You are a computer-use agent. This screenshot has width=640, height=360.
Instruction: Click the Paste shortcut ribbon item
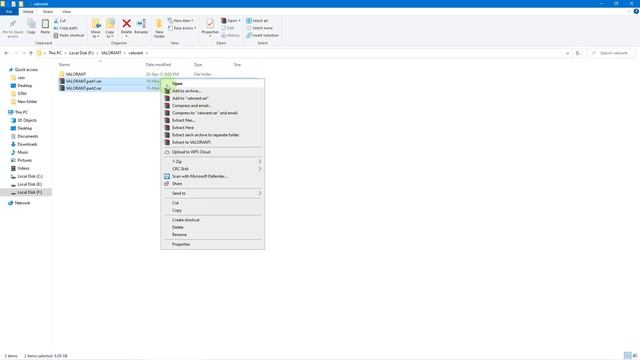point(69,36)
